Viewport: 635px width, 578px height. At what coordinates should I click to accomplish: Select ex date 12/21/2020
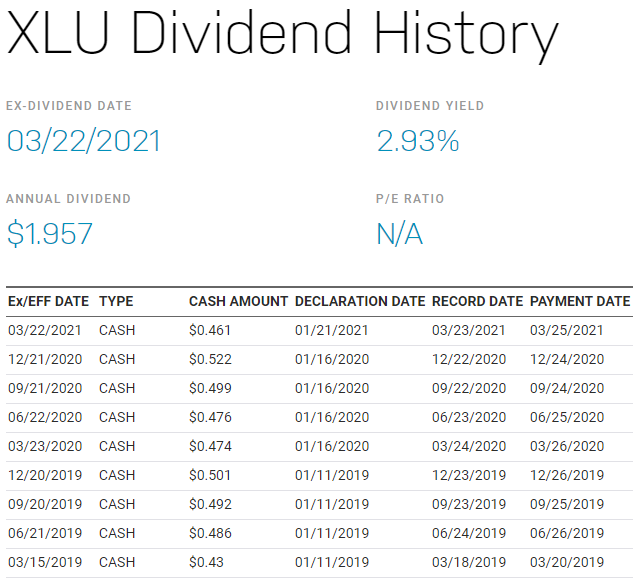[45, 359]
